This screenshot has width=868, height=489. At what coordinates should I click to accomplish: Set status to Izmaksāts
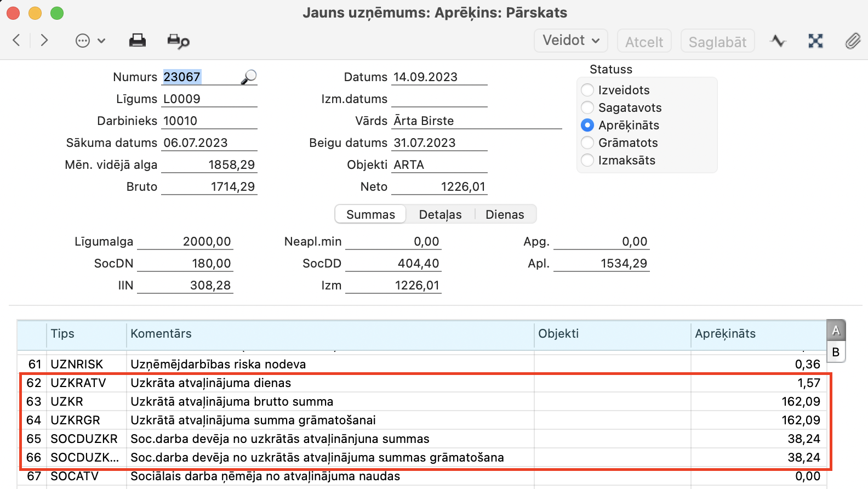[587, 160]
